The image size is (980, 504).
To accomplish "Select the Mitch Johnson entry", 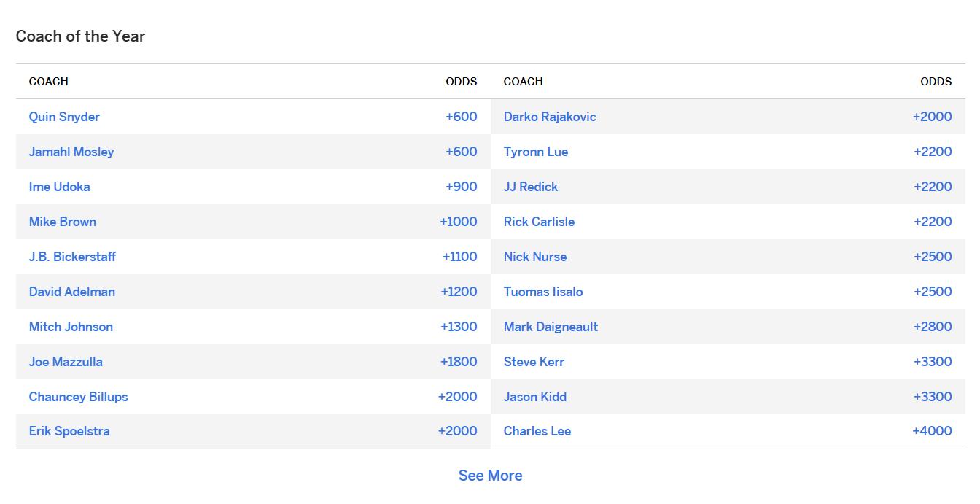I will tap(71, 327).
